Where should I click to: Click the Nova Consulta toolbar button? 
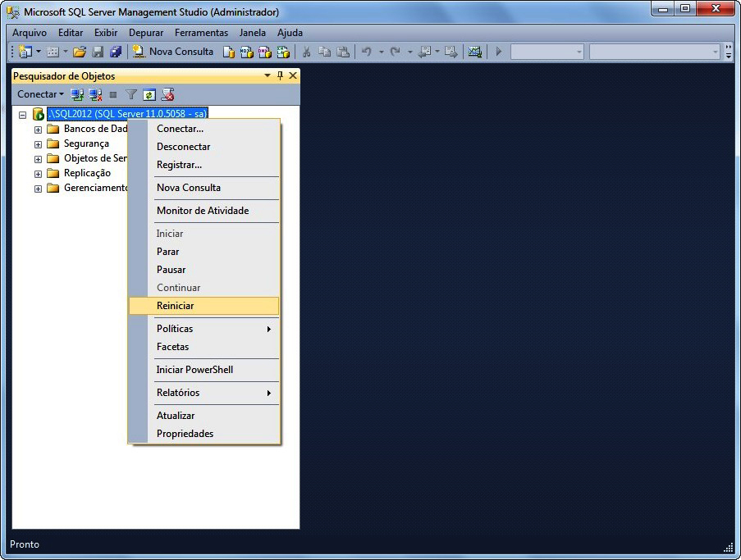(173, 52)
